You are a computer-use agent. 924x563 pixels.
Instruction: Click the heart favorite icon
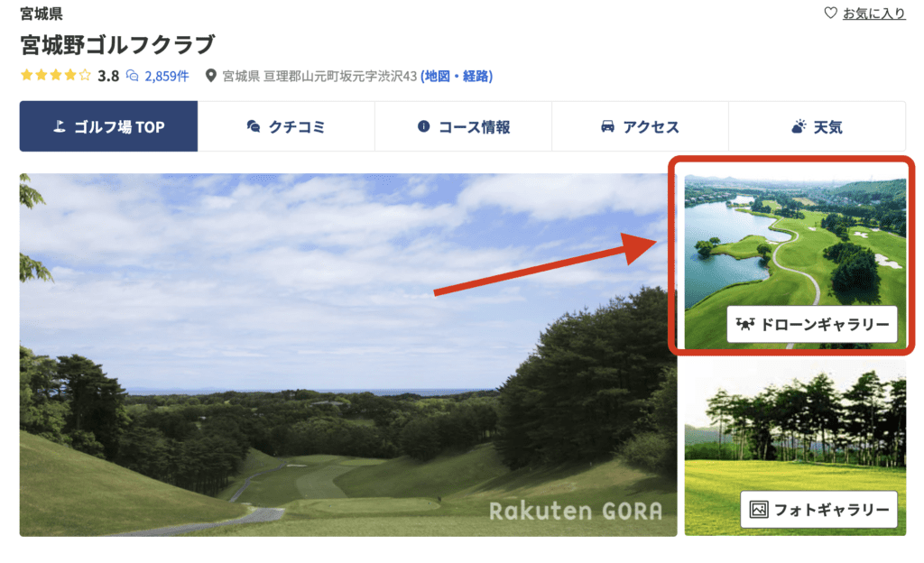[830, 13]
